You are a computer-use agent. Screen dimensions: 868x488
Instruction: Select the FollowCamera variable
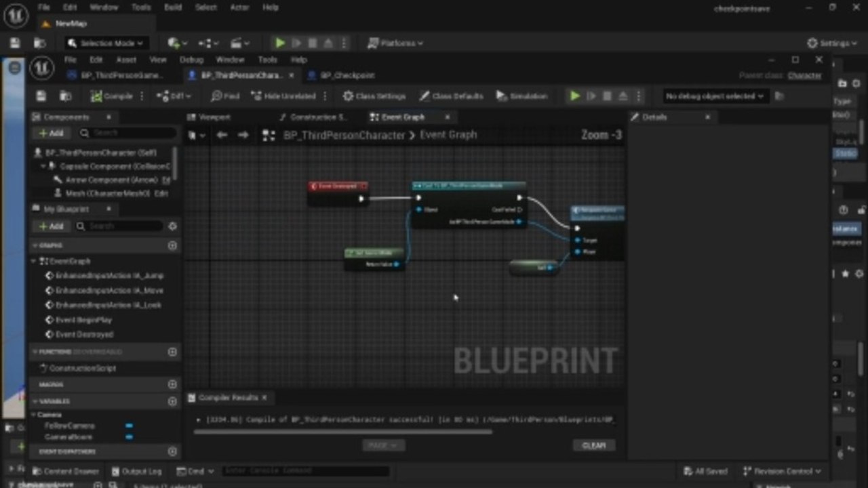pyautogui.click(x=70, y=426)
